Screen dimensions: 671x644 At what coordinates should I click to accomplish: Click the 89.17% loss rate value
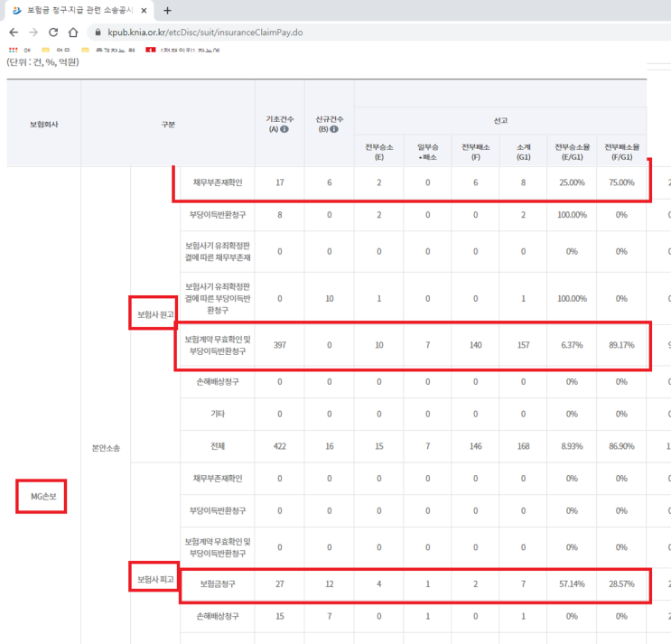pos(622,345)
